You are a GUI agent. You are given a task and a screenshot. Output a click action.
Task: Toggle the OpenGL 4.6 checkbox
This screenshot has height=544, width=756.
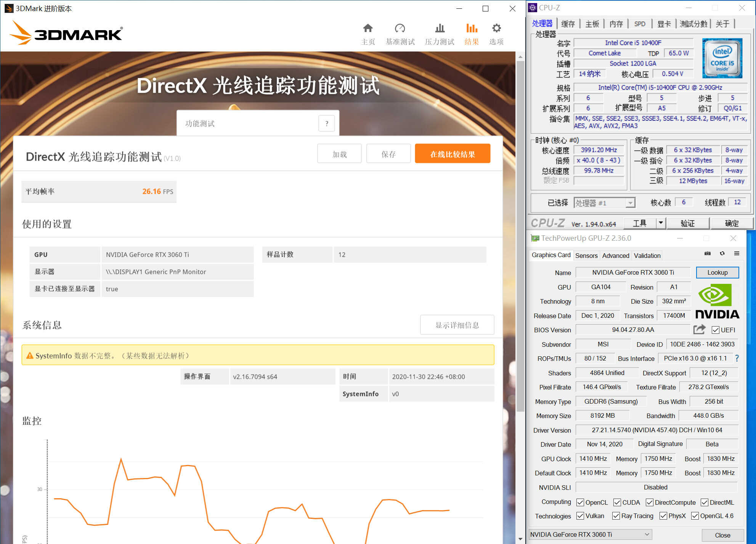click(x=695, y=516)
